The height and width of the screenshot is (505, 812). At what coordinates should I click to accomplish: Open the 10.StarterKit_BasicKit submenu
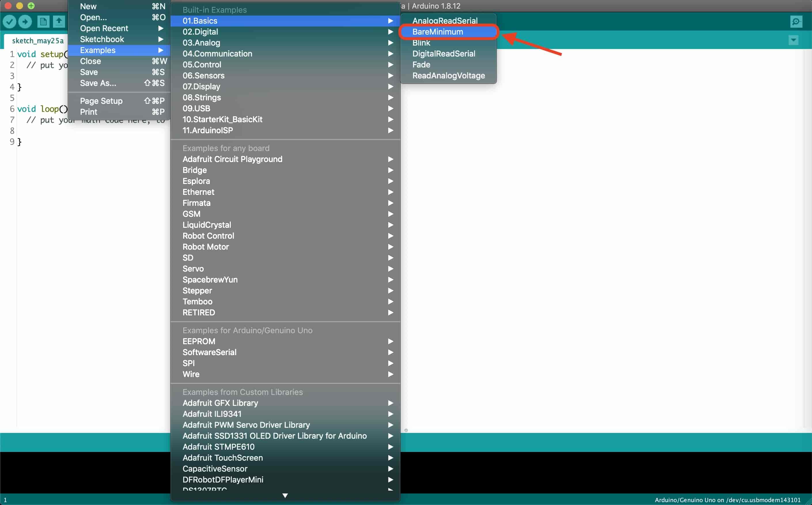285,120
